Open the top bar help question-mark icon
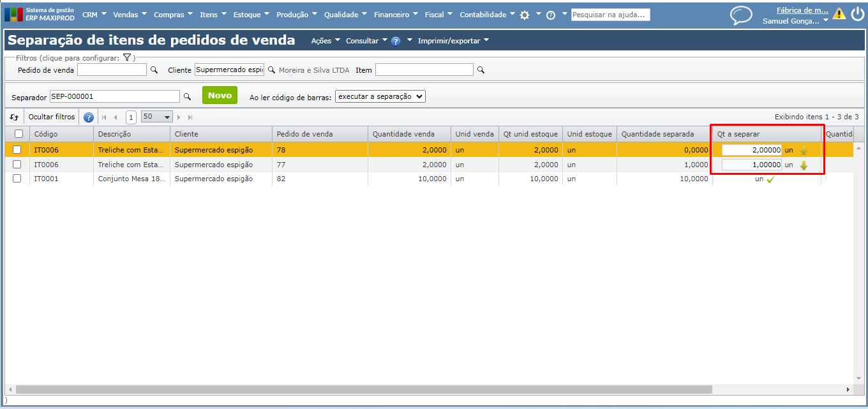The width and height of the screenshot is (868, 409). (551, 15)
